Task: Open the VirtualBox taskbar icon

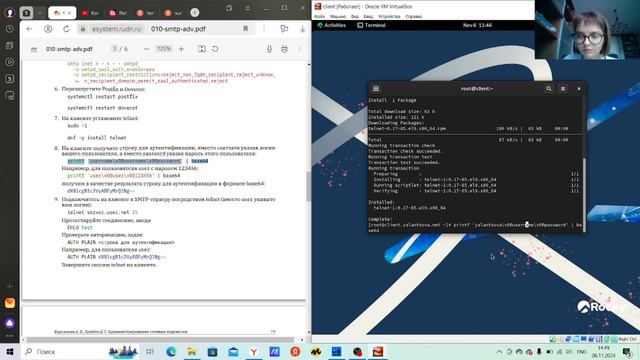Action: (x=378, y=351)
